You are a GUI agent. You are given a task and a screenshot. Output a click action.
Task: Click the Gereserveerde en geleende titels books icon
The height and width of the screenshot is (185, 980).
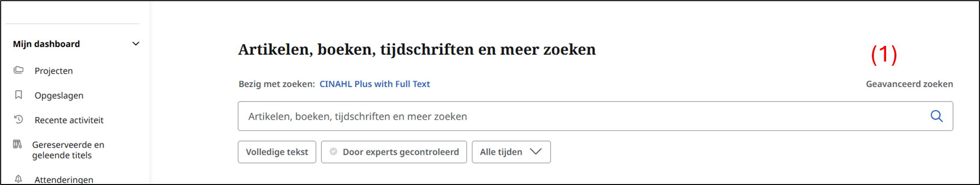[x=18, y=144]
